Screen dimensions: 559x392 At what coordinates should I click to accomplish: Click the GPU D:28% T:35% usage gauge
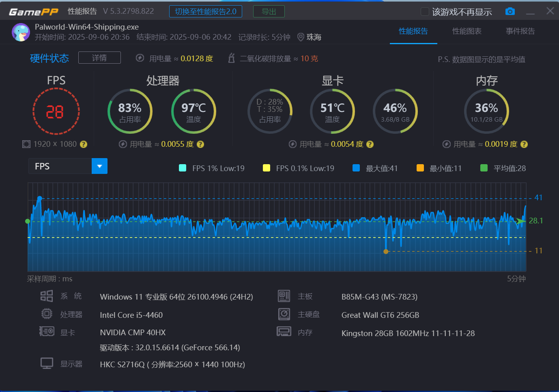(x=270, y=111)
